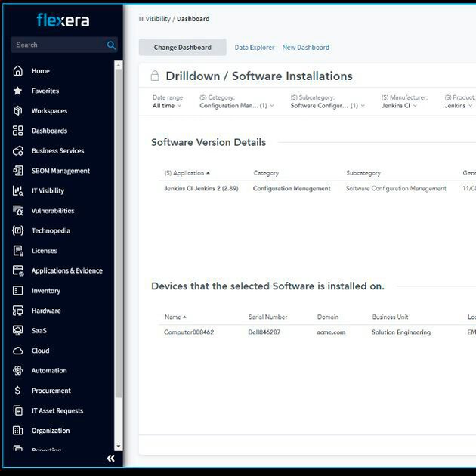This screenshot has height=476, width=476.
Task: Click the Home icon in sidebar
Action: [17, 71]
